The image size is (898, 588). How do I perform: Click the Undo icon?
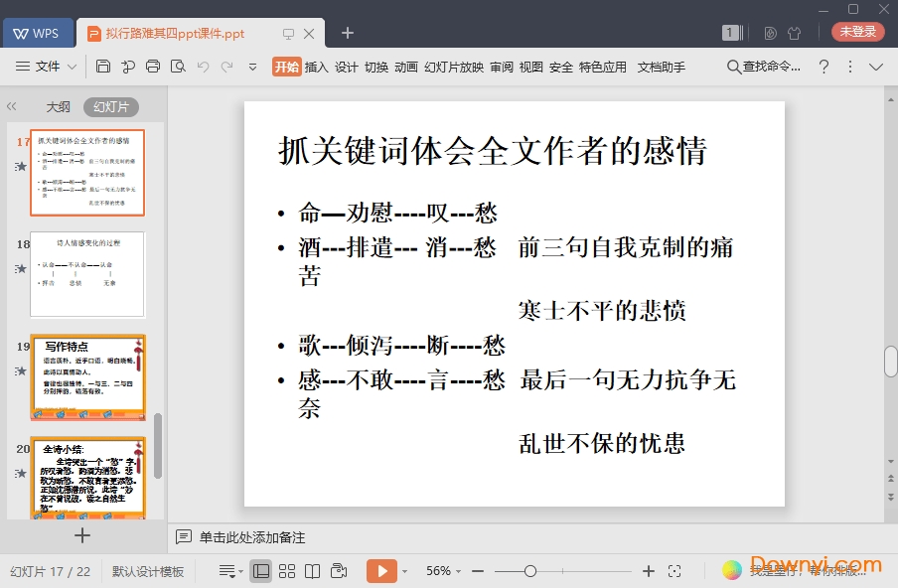coord(205,68)
